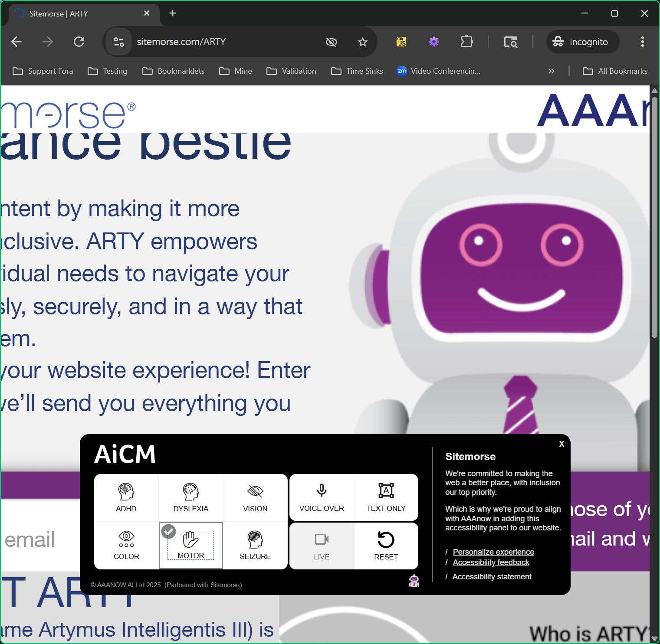Viewport: 660px width, 644px height.
Task: Click the 'Who is ARTY' heading
Action: [x=589, y=634]
